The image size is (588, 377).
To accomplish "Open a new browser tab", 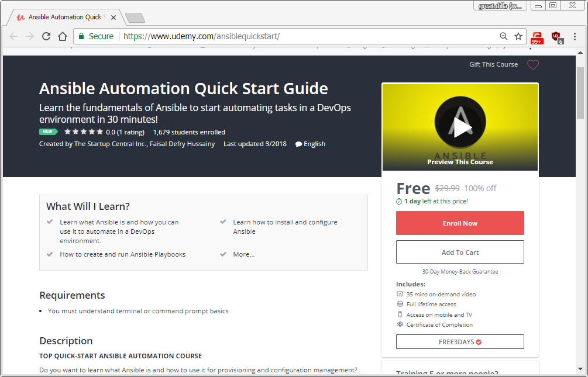I will click(135, 18).
